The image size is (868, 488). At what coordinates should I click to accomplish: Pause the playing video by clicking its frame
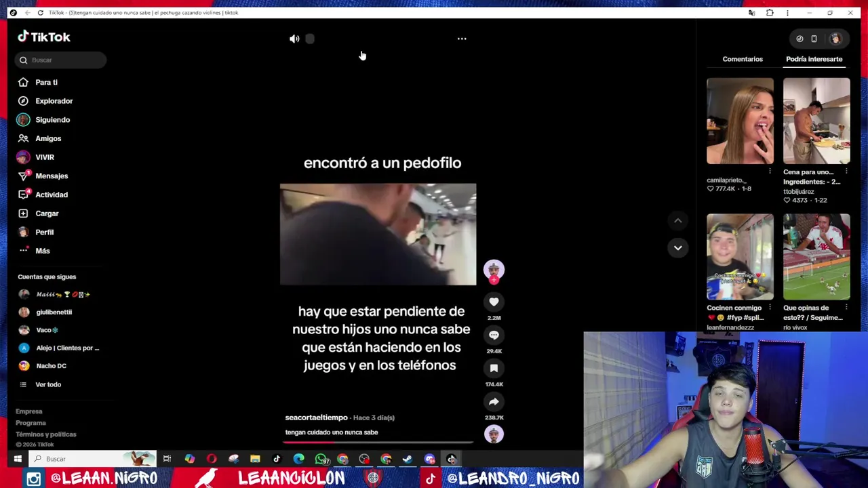pos(378,235)
